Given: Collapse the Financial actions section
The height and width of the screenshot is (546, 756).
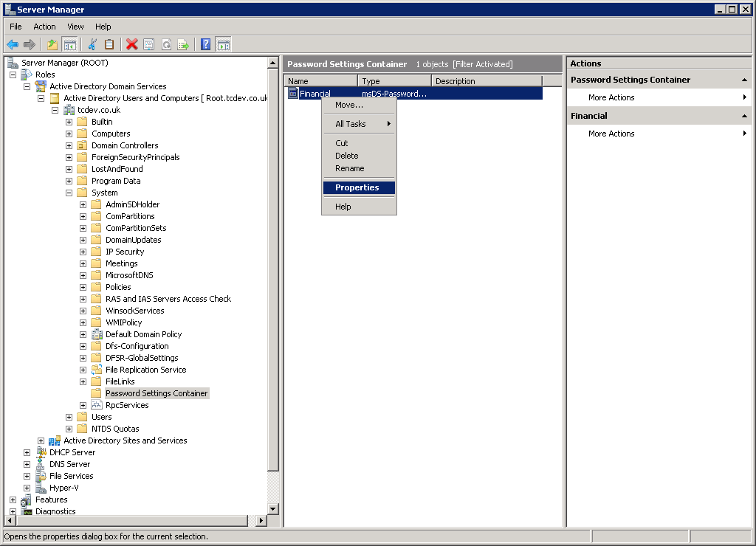Looking at the screenshot, I should click(744, 116).
